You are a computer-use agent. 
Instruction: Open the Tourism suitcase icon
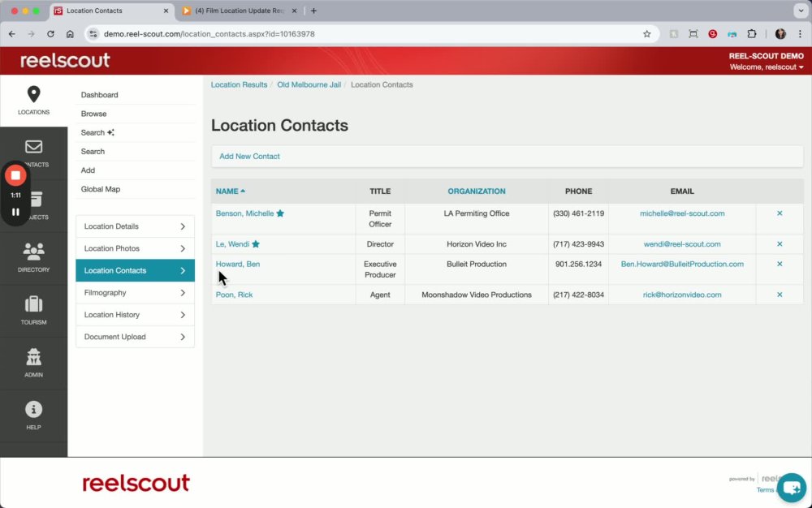pos(33,304)
